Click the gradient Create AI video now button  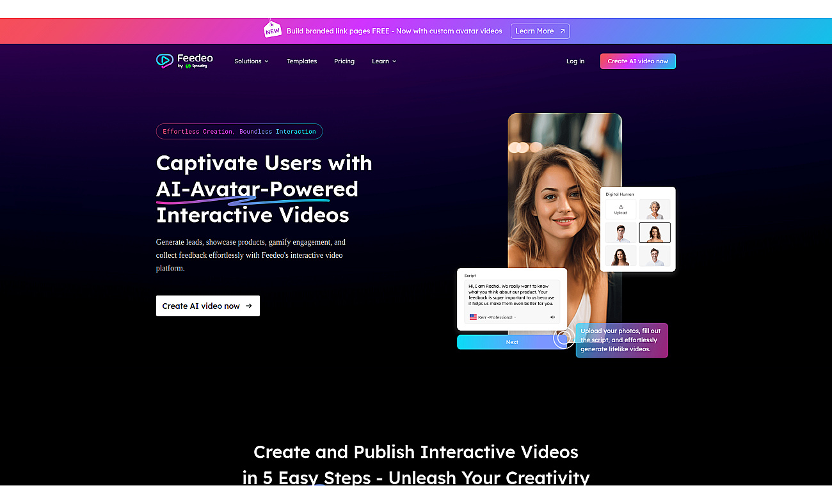(637, 61)
